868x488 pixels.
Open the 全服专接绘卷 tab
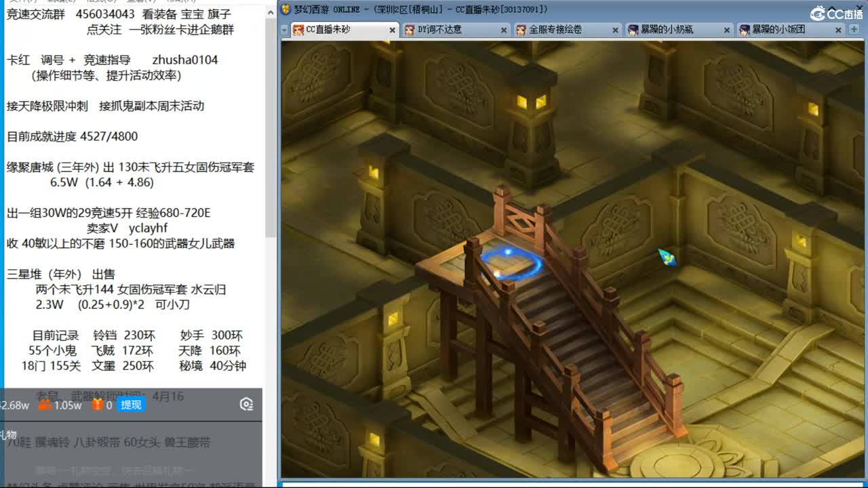click(x=568, y=30)
